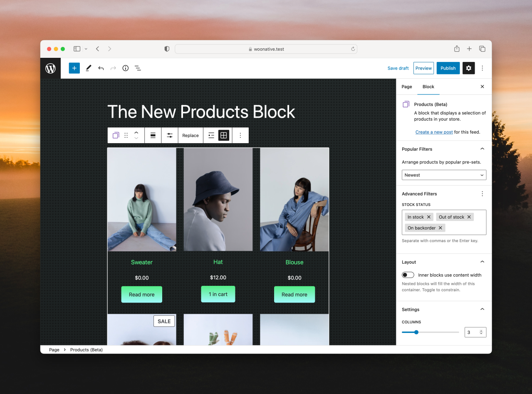The image size is (532, 394).
Task: Click the columns number input field
Action: [475, 332]
